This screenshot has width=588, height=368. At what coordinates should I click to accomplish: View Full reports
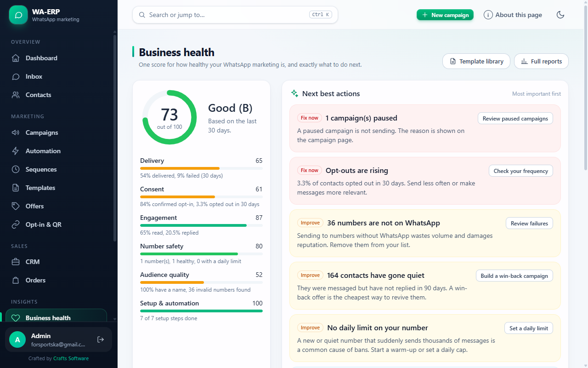tap(541, 61)
